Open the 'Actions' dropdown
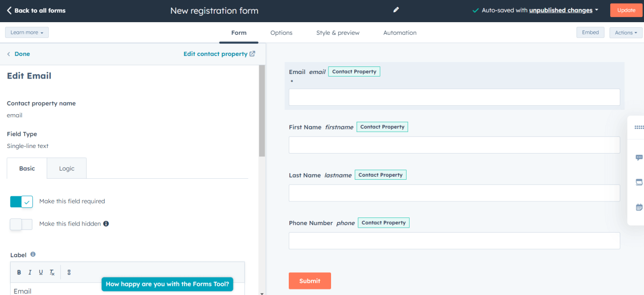 tap(625, 32)
